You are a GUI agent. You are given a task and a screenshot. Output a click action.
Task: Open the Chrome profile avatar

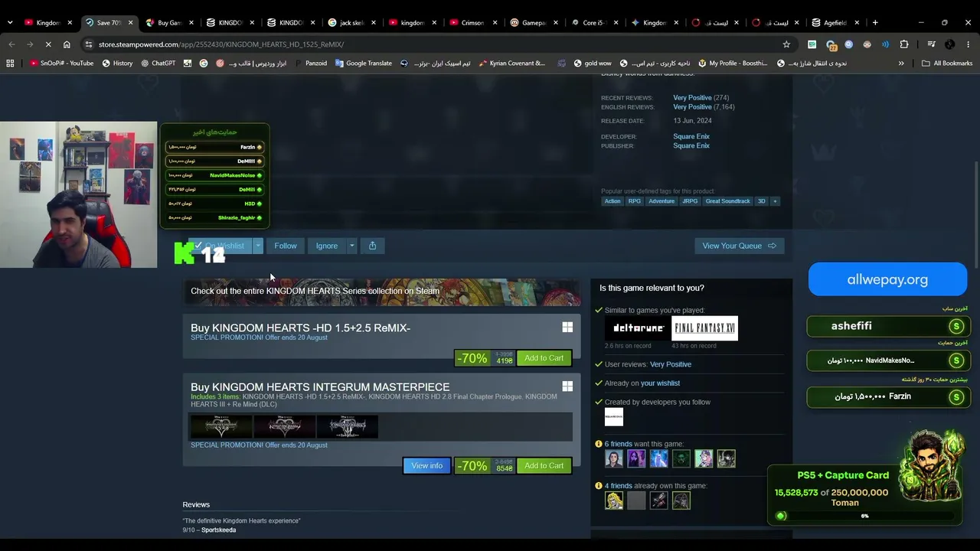pos(950,44)
